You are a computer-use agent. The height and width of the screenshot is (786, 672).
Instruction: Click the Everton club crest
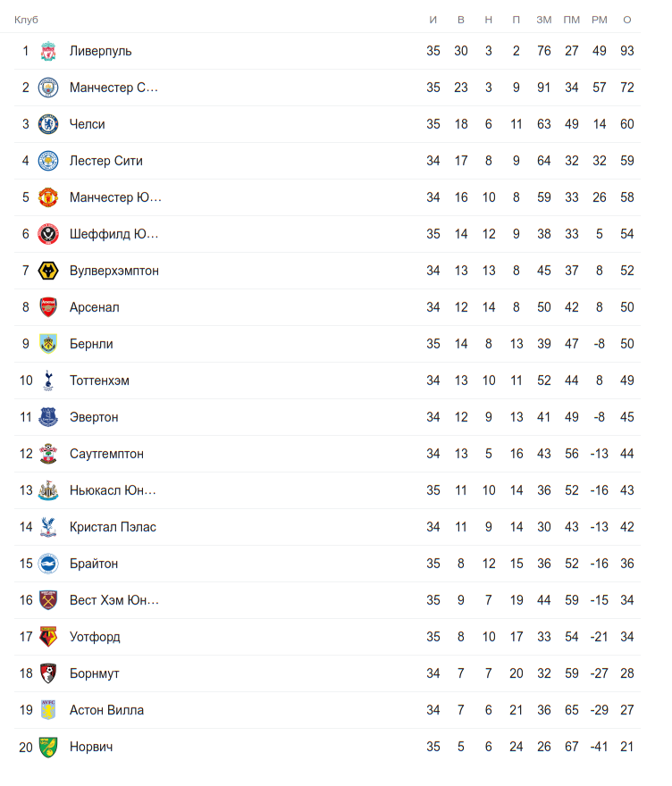48,417
